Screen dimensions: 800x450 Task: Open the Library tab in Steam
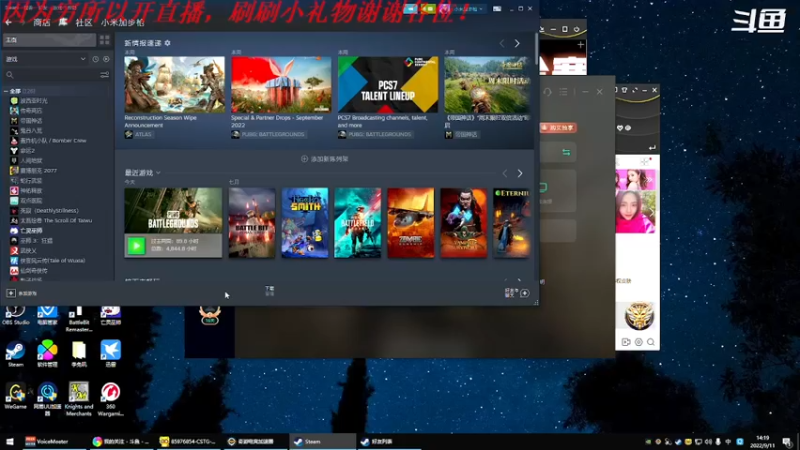63,23
